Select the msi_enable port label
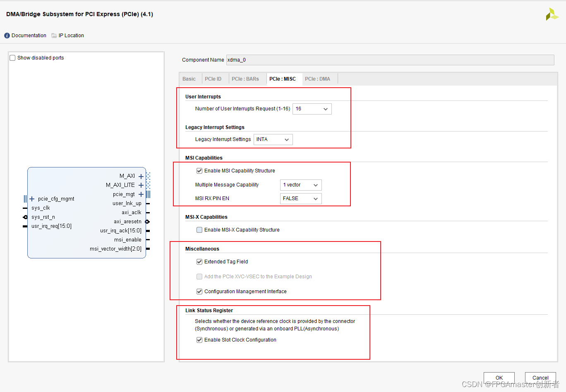The height and width of the screenshot is (392, 566). (x=128, y=240)
